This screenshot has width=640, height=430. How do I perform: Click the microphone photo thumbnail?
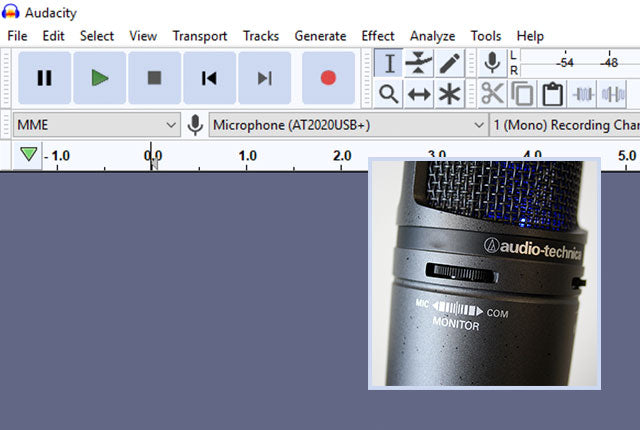pos(484,272)
